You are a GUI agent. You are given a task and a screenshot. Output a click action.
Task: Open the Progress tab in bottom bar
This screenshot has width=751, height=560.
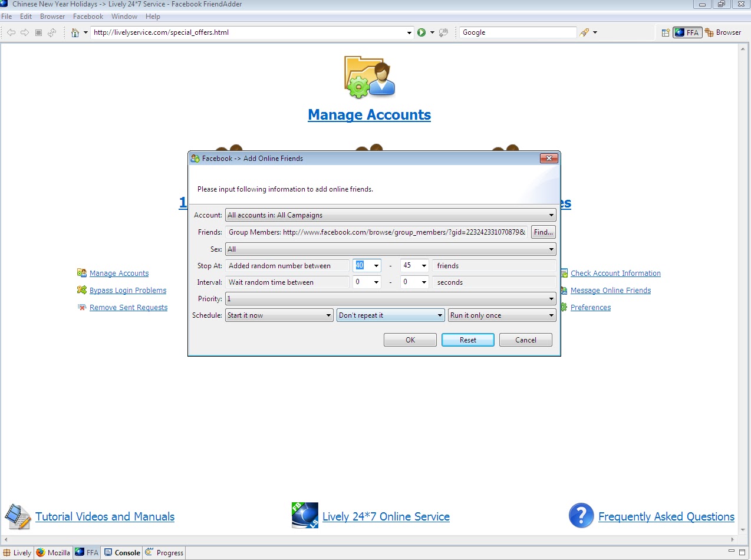[x=164, y=552]
